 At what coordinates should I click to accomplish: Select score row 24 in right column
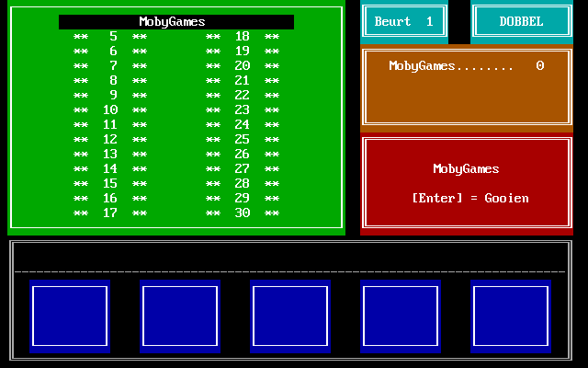point(243,125)
